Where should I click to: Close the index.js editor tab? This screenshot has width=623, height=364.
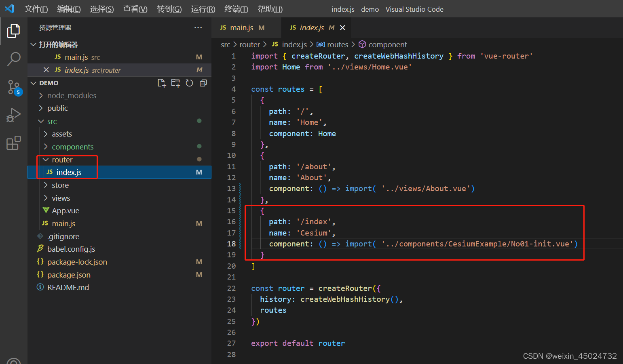(x=342, y=28)
